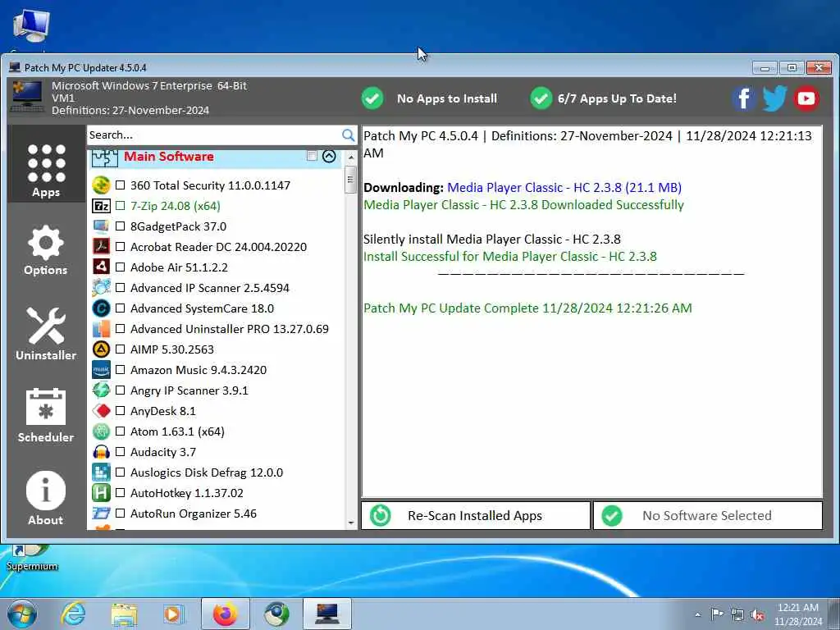Click the AutoRun Organizer icon
The width and height of the screenshot is (840, 630).
(101, 514)
